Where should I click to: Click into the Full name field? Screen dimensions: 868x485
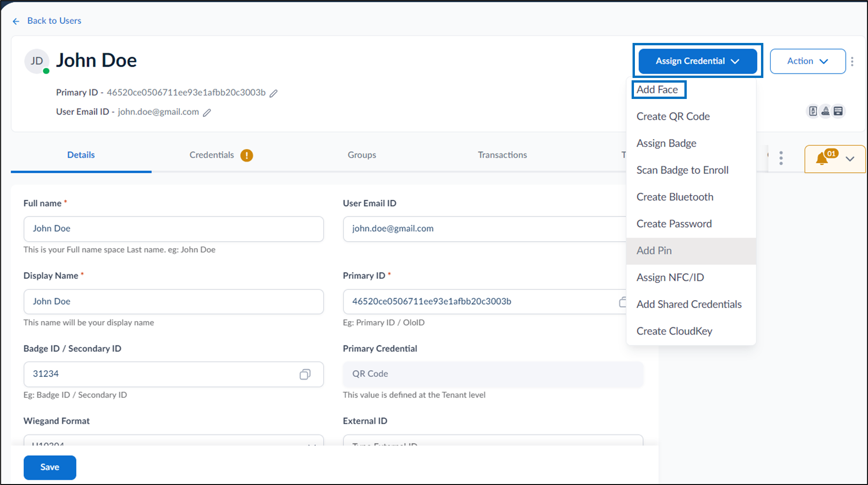[173, 229]
